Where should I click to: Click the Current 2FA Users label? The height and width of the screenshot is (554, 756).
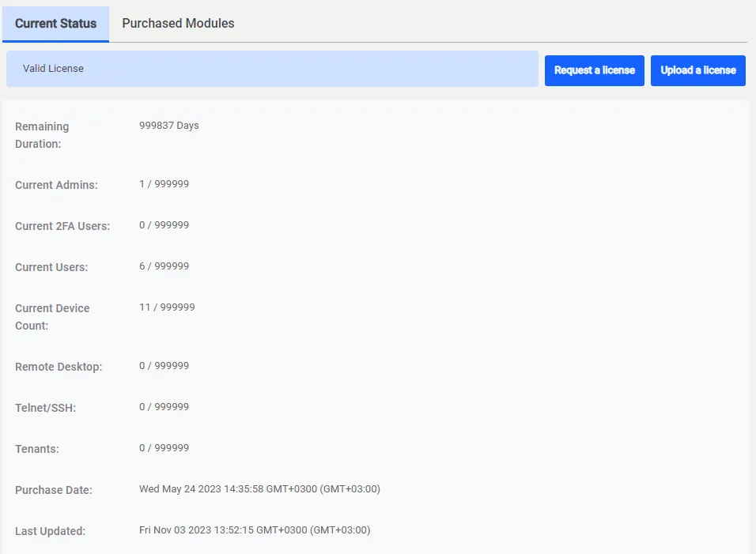pyautogui.click(x=62, y=226)
